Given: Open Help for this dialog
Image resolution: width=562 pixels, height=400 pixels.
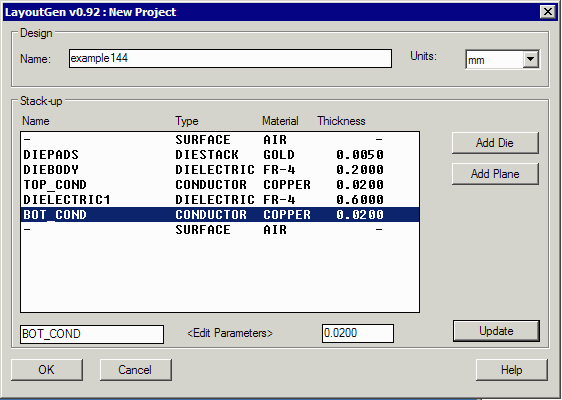Looking at the screenshot, I should tap(511, 370).
